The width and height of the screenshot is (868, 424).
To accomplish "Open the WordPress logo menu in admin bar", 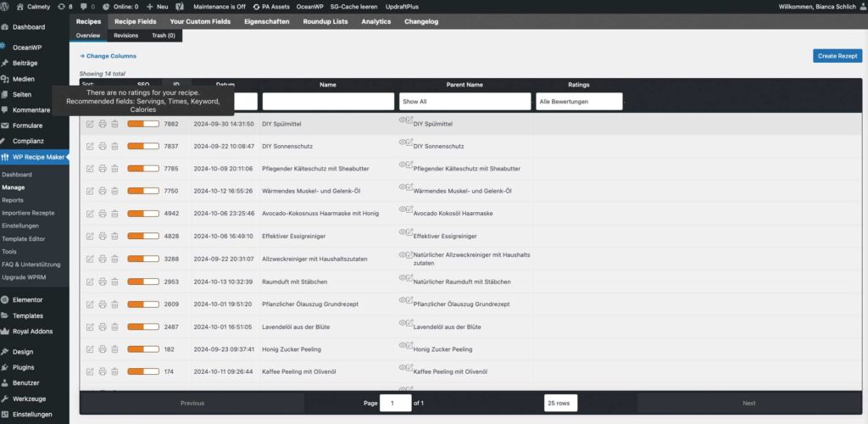I will pos(8,6).
